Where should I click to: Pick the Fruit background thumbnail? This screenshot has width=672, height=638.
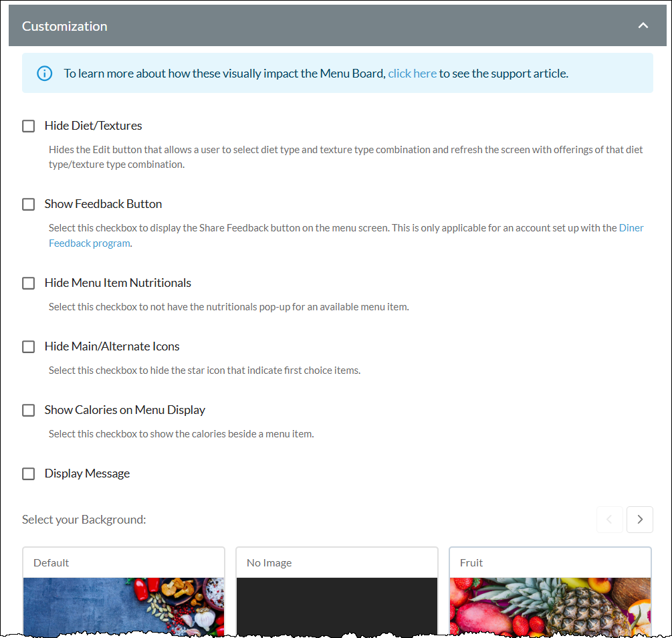(550, 607)
